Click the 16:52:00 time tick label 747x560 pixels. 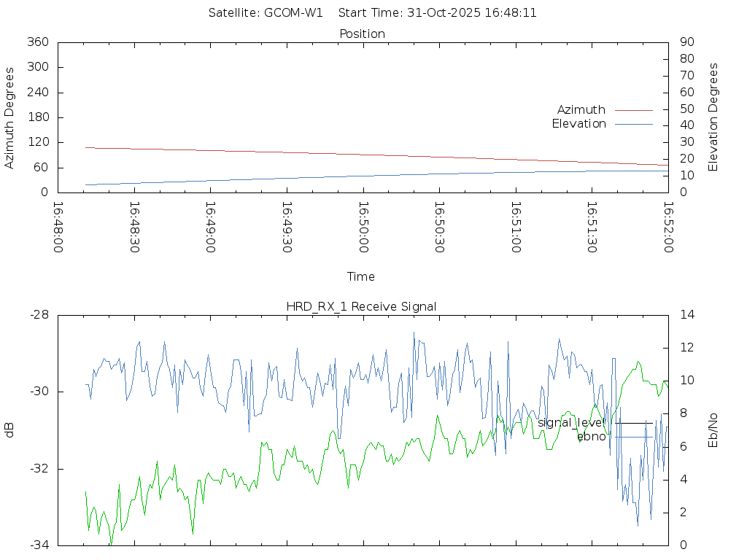pos(667,227)
